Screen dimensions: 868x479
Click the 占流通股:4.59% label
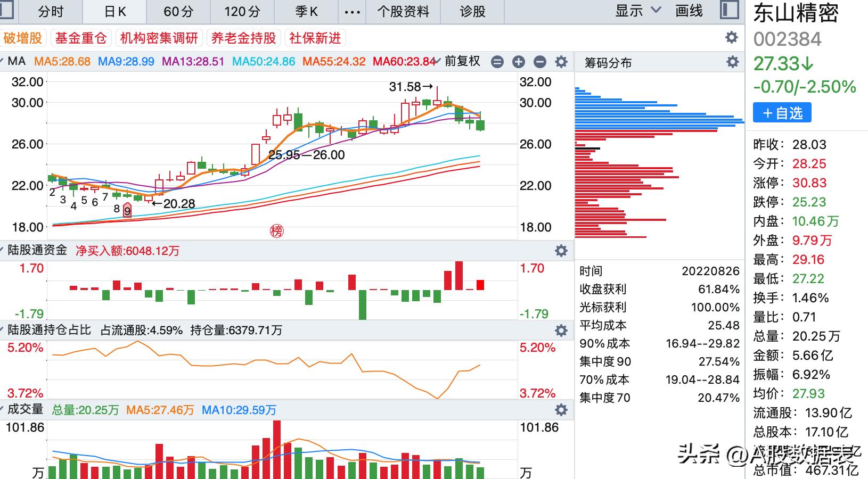[x=142, y=331]
